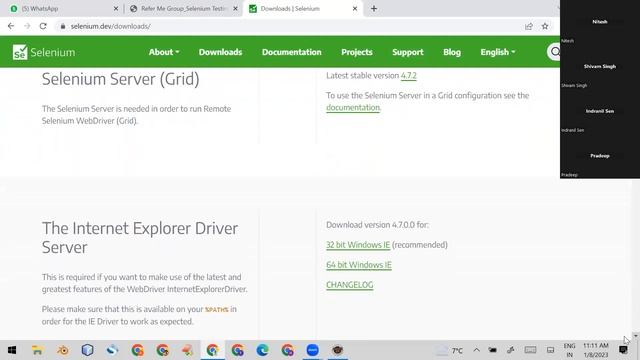The image size is (640, 360).
Task: Close the Downloads Selenium tab
Action: click(x=355, y=9)
